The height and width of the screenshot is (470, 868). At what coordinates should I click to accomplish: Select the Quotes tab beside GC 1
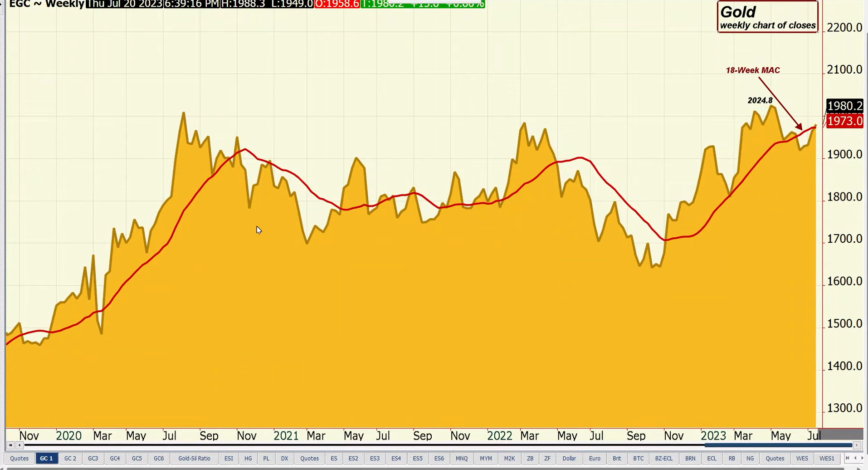coord(20,458)
